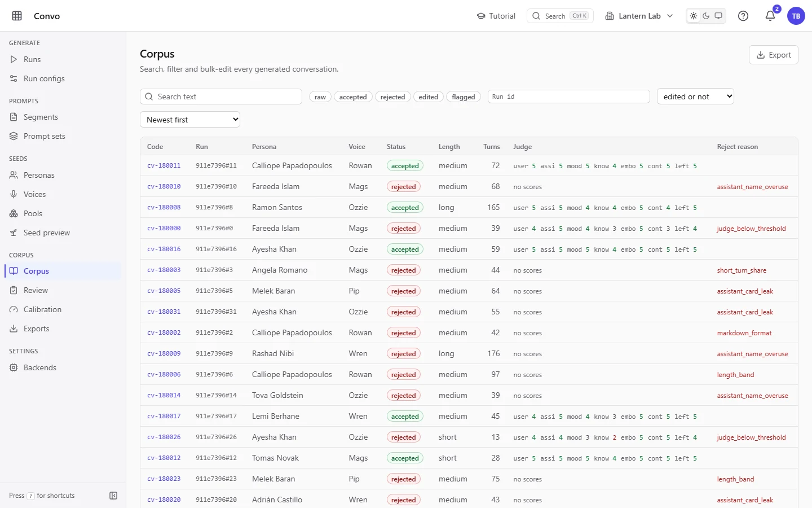Toggle the raw status filter chip
The width and height of the screenshot is (812, 508).
pyautogui.click(x=320, y=97)
